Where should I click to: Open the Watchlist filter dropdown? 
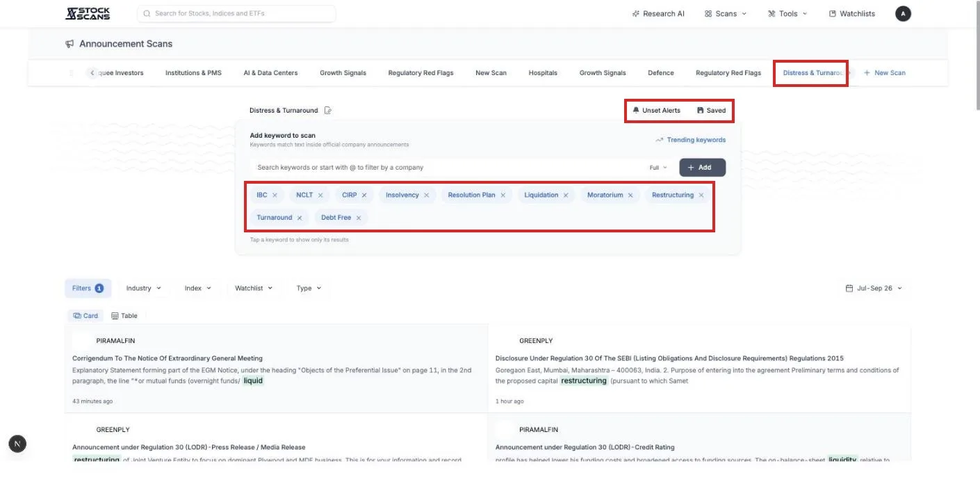point(254,288)
